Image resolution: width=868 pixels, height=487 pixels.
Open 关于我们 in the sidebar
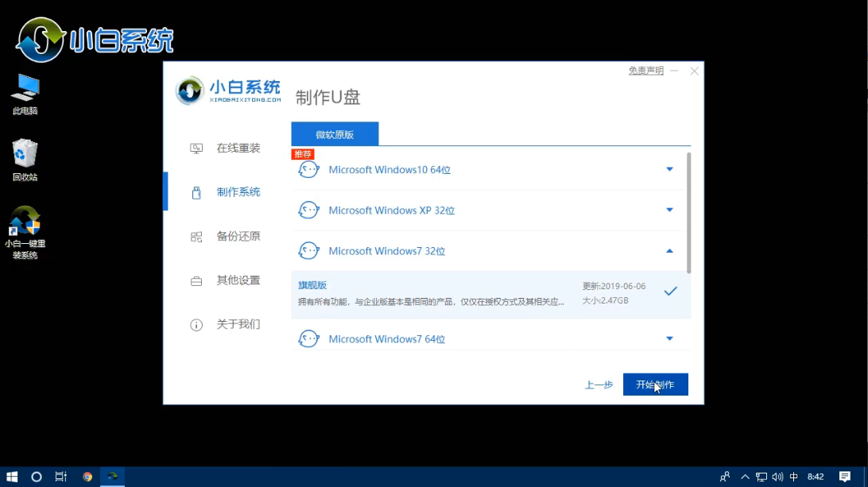pos(238,324)
